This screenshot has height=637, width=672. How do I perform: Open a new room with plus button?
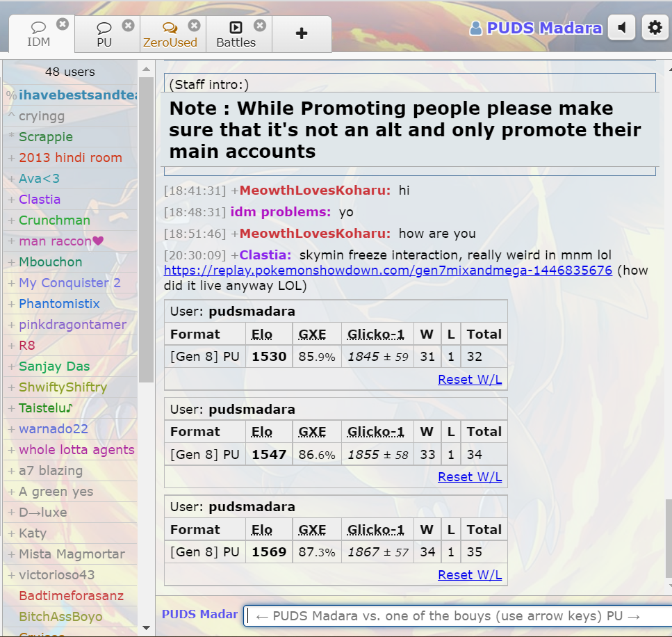(x=302, y=33)
